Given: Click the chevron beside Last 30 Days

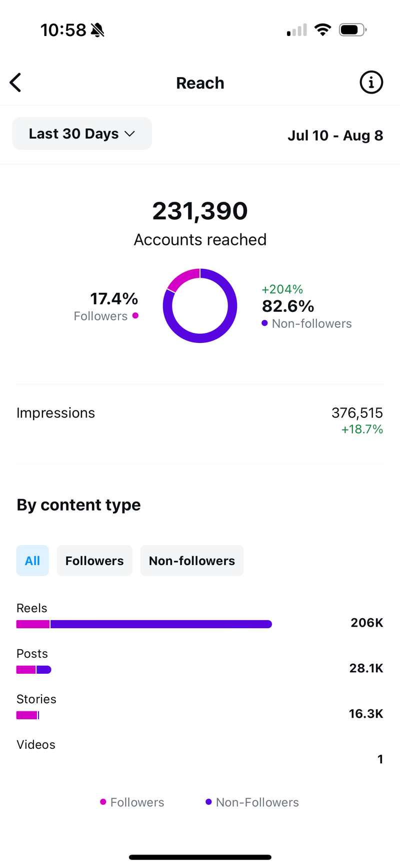Looking at the screenshot, I should tap(130, 134).
